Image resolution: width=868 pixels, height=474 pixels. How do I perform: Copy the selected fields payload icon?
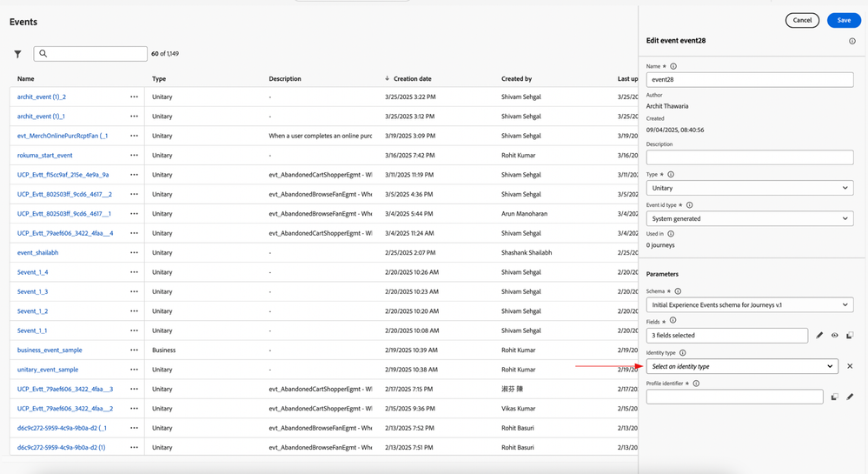[x=850, y=336]
